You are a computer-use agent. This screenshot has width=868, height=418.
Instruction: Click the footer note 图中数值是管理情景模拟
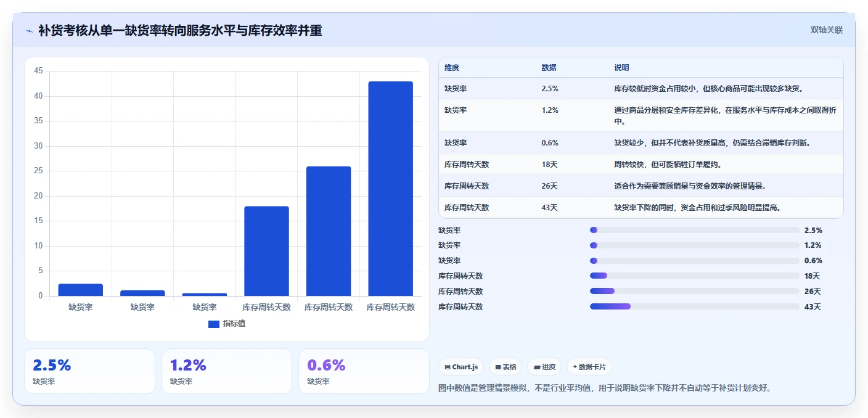pyautogui.click(x=605, y=388)
